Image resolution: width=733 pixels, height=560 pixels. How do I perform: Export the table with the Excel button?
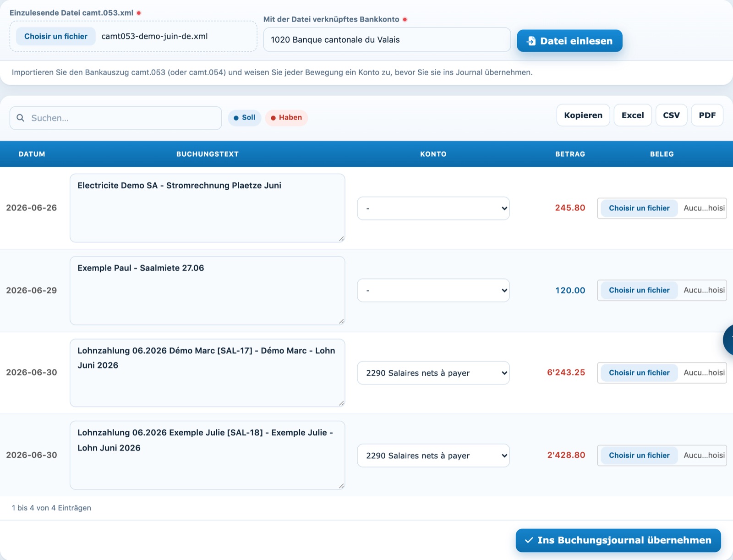633,115
